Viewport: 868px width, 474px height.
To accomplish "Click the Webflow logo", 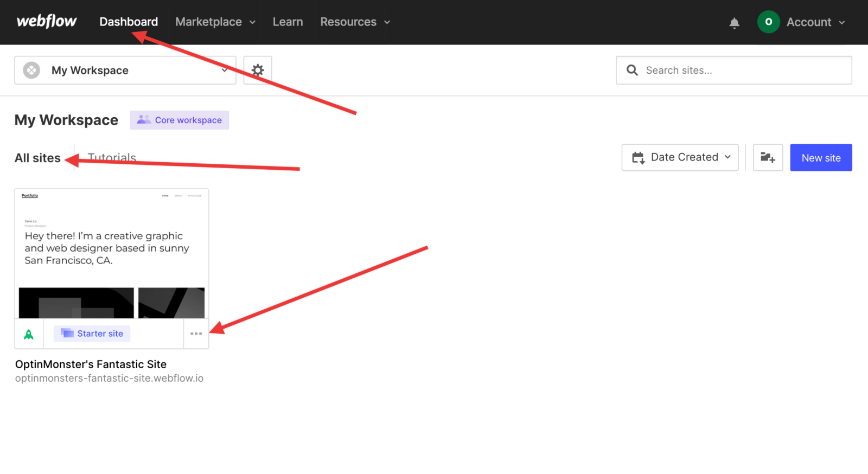I will (x=47, y=21).
